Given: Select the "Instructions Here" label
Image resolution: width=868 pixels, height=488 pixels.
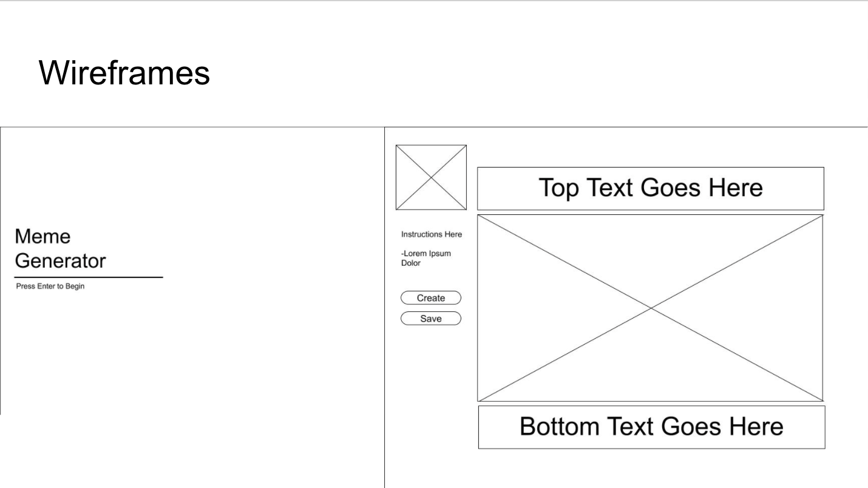Looking at the screenshot, I should click(432, 234).
